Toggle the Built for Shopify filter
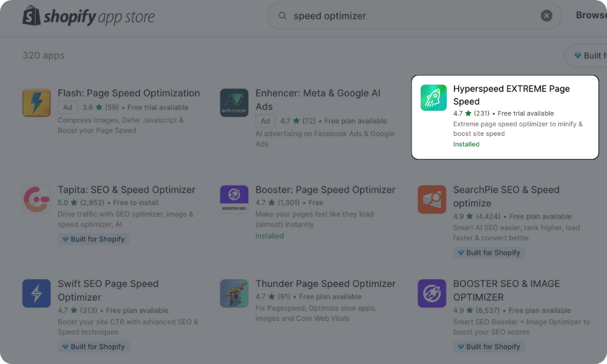This screenshot has height=364, width=607. point(587,56)
